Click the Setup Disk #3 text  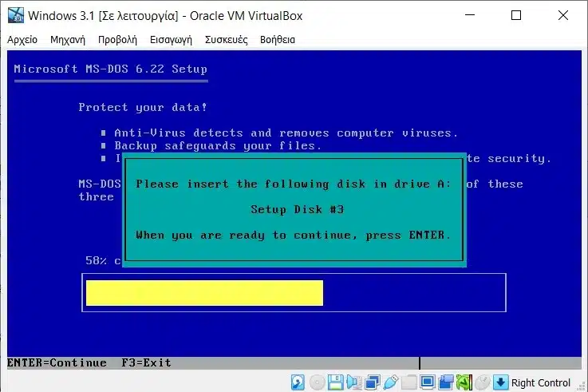(297, 209)
